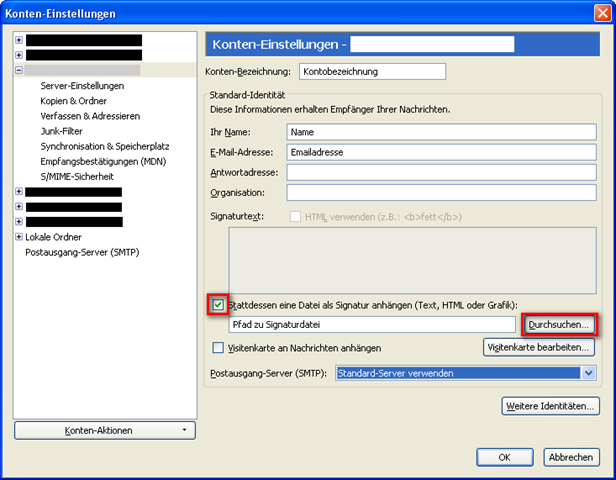Expand the Lokale Ordner tree node
616x480 pixels.
pos(19,237)
